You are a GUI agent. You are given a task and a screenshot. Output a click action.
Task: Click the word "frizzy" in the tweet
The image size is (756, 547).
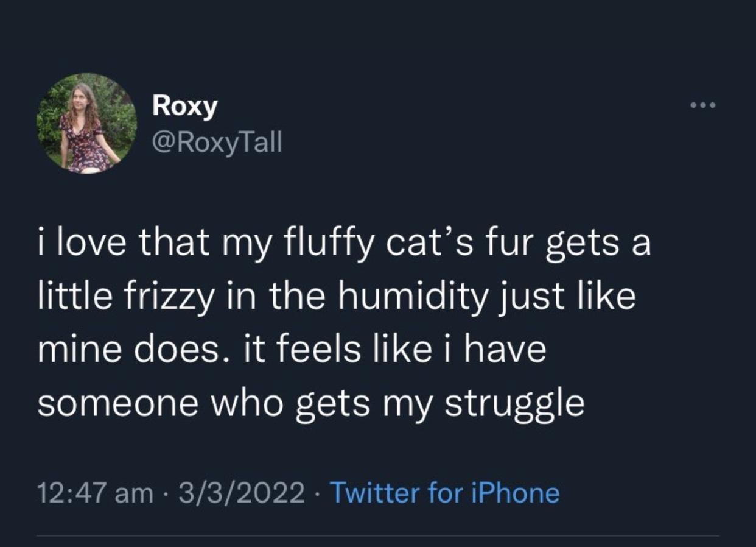pyautogui.click(x=168, y=297)
